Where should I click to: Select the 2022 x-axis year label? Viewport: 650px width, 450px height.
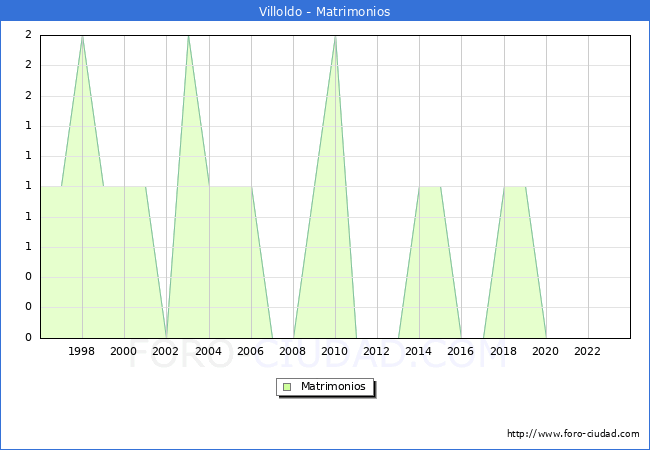coord(588,351)
